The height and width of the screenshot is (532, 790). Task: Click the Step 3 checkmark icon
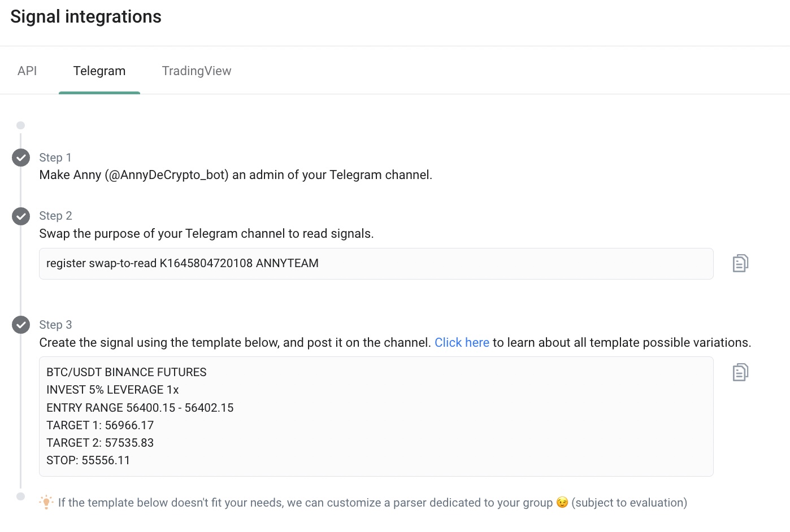click(x=21, y=325)
